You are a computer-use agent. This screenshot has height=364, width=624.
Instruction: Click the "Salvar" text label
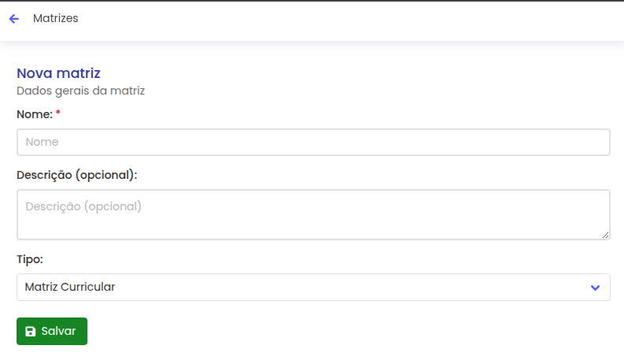pyautogui.click(x=58, y=332)
